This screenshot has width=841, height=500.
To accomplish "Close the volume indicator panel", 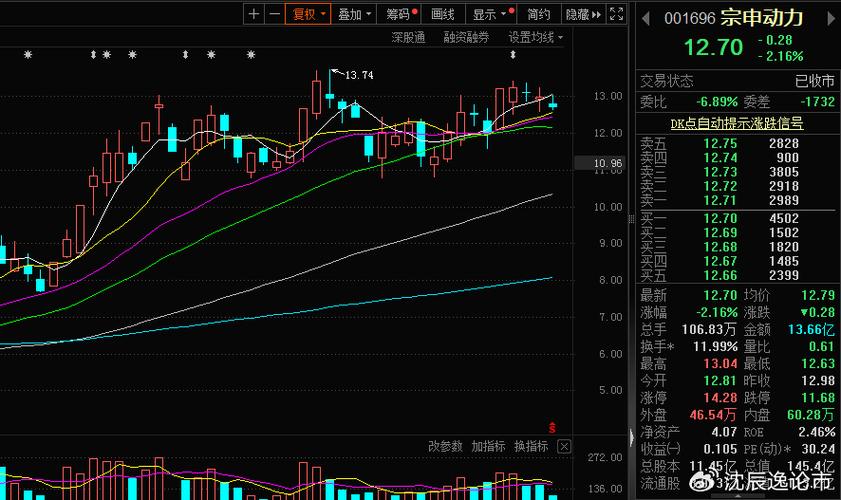I will click(564, 446).
